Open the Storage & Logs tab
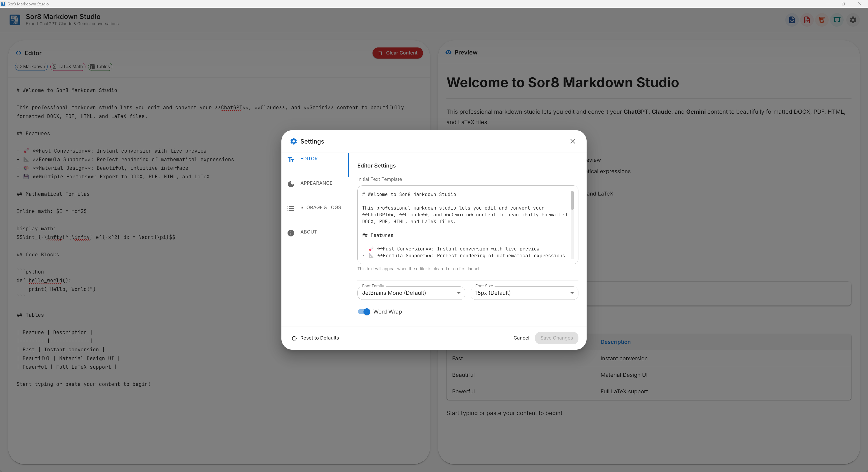Image resolution: width=868 pixels, height=472 pixels. click(x=320, y=208)
